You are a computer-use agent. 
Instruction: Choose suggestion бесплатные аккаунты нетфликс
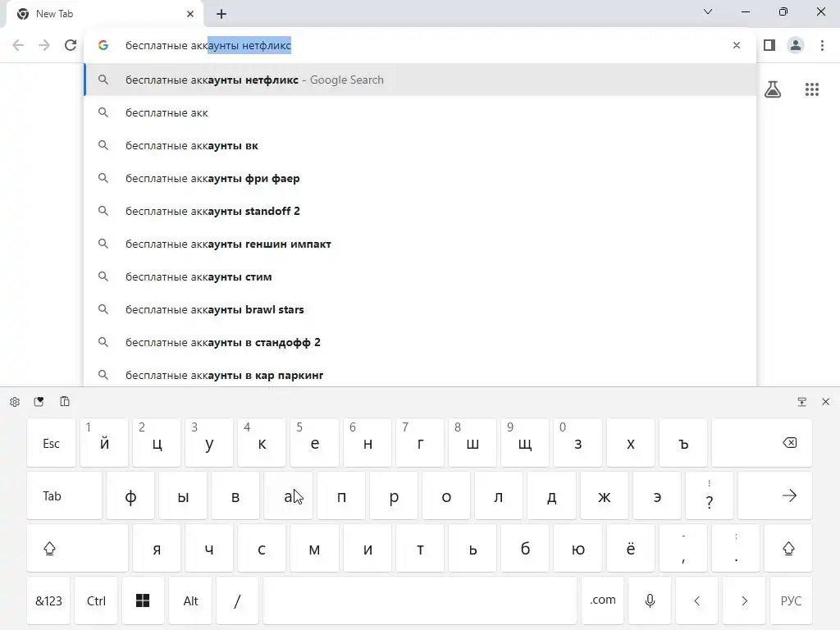[421, 80]
